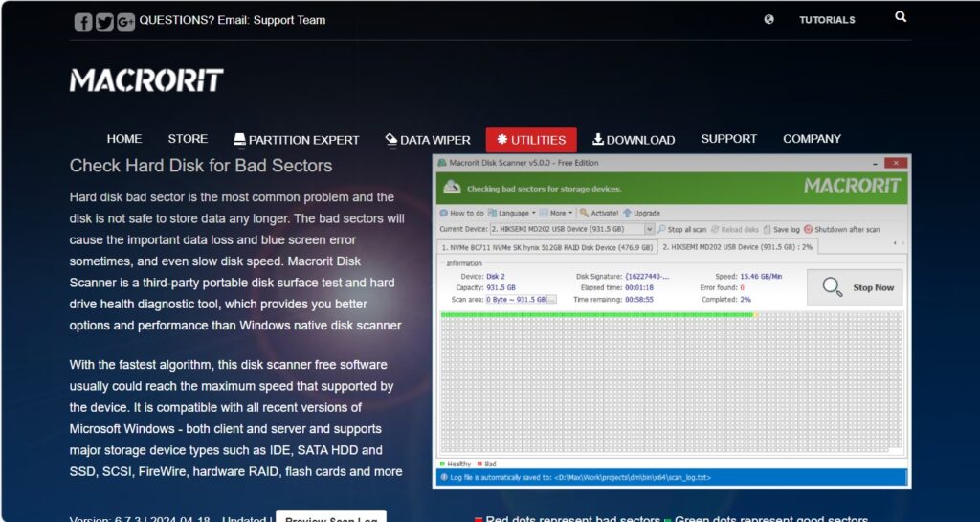980x522 pixels.
Task: Open the Facebook icon link
Action: [83, 22]
